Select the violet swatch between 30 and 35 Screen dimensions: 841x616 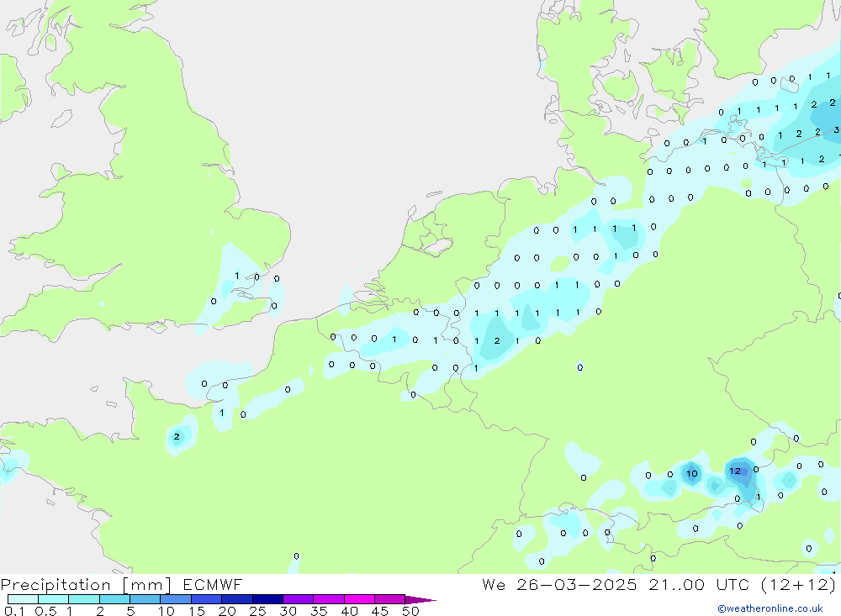pyautogui.click(x=299, y=599)
